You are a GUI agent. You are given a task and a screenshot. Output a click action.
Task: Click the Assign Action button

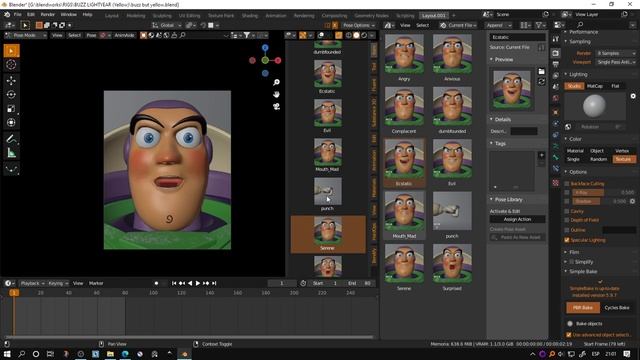tap(517, 220)
